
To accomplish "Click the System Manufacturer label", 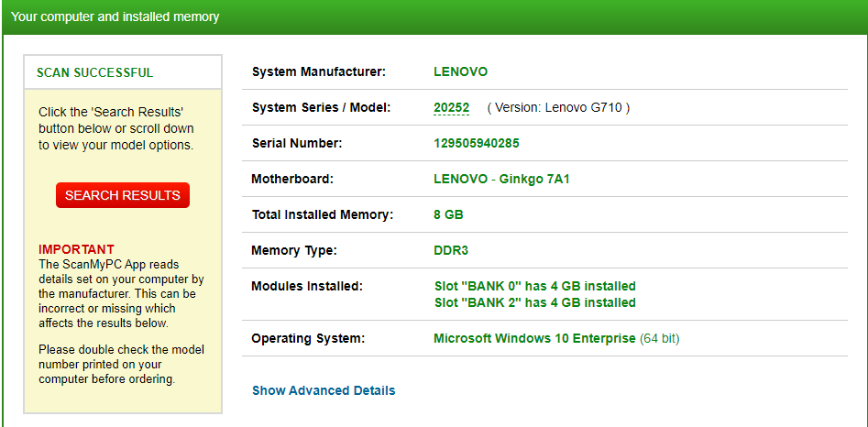I will pos(318,71).
